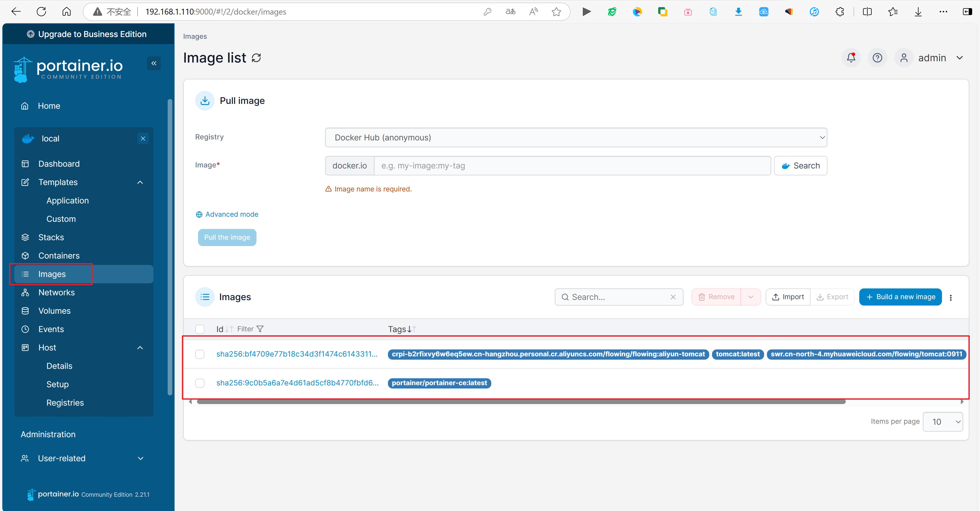Click the horizontal scrollbar under images table
The width and height of the screenshot is (980, 511).
(521, 402)
